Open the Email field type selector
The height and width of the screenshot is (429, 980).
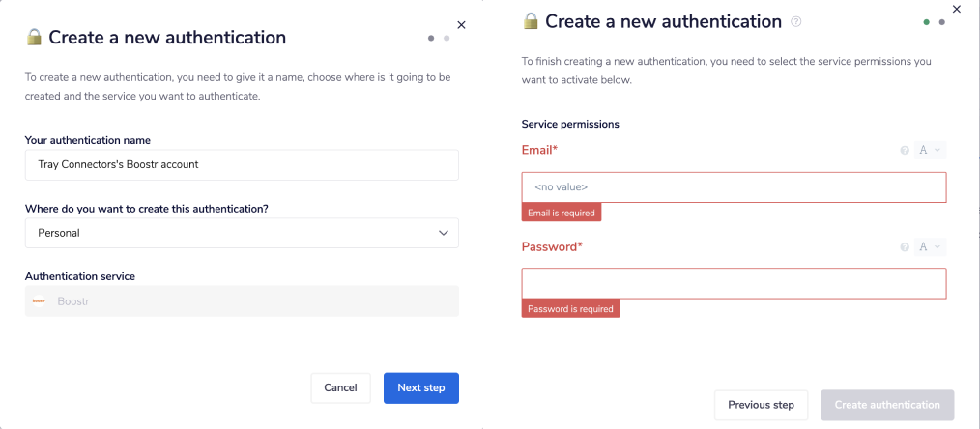point(930,151)
